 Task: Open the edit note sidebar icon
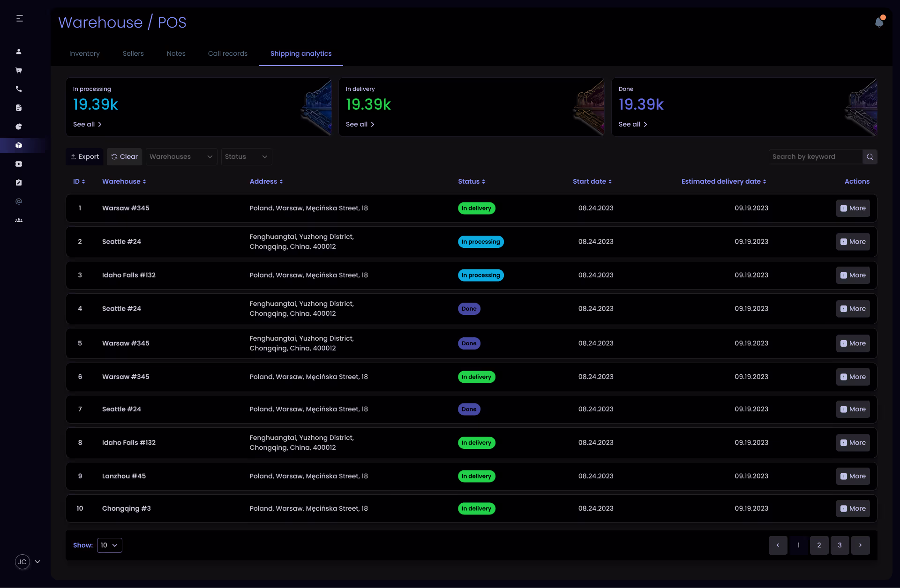click(x=19, y=183)
